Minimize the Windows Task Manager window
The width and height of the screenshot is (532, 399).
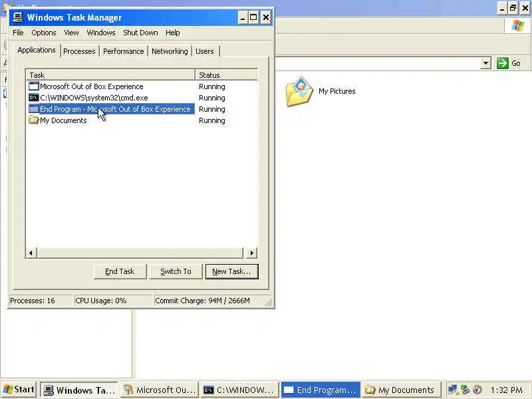(242, 17)
